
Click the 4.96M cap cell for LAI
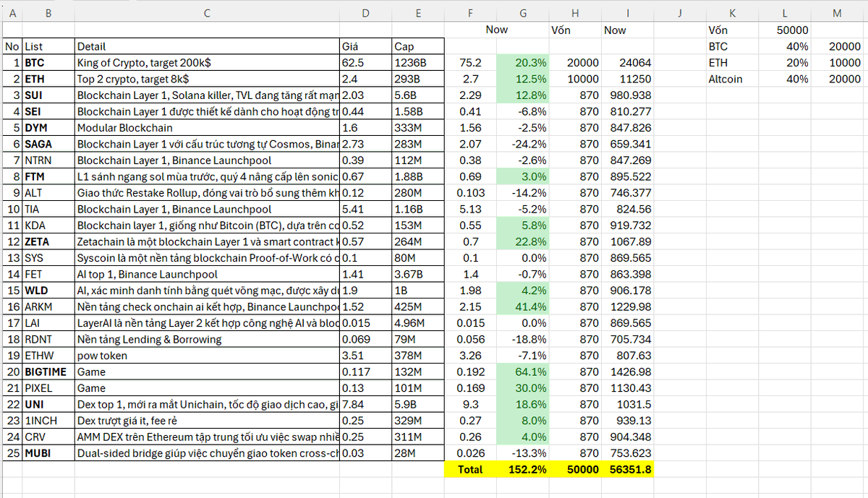pyautogui.click(x=417, y=322)
